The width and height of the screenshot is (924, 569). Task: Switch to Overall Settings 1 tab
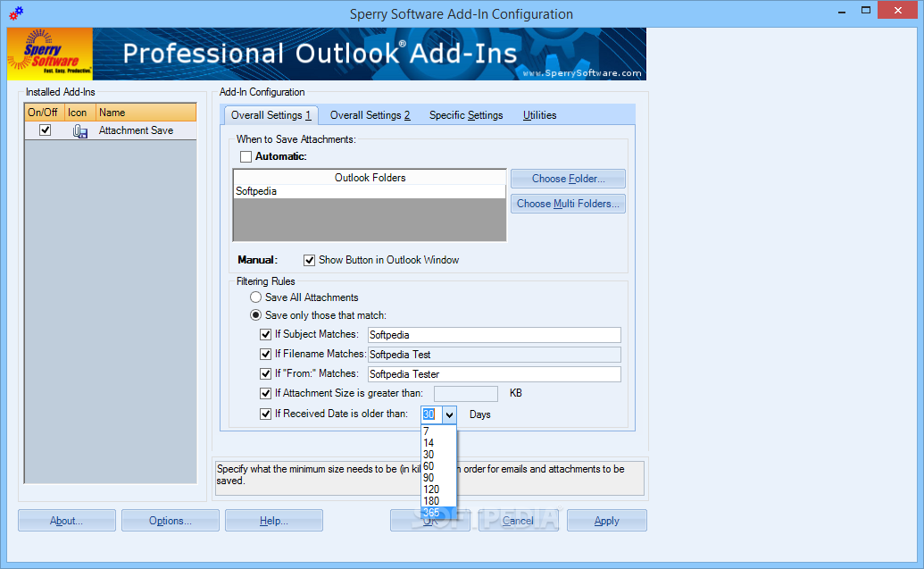click(271, 115)
